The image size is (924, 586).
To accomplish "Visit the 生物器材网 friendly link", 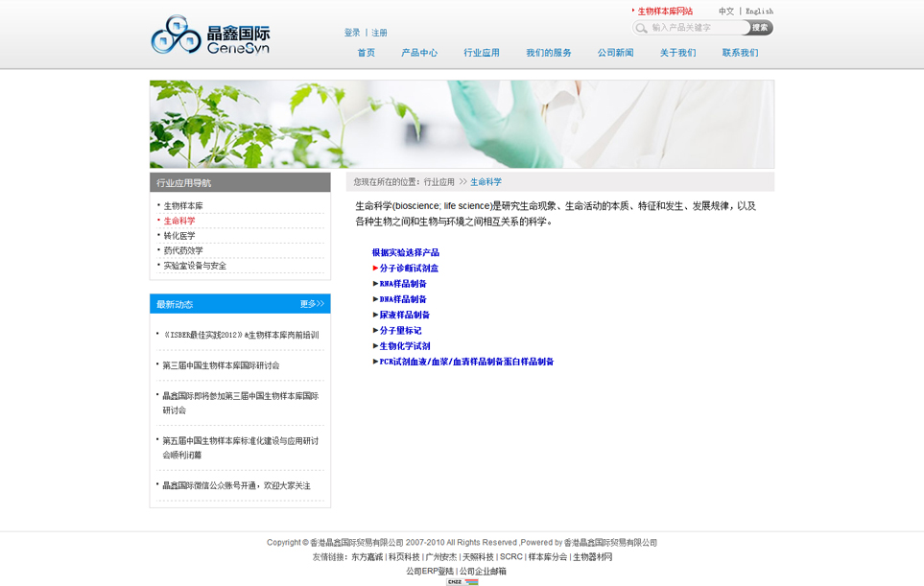I will [x=593, y=557].
